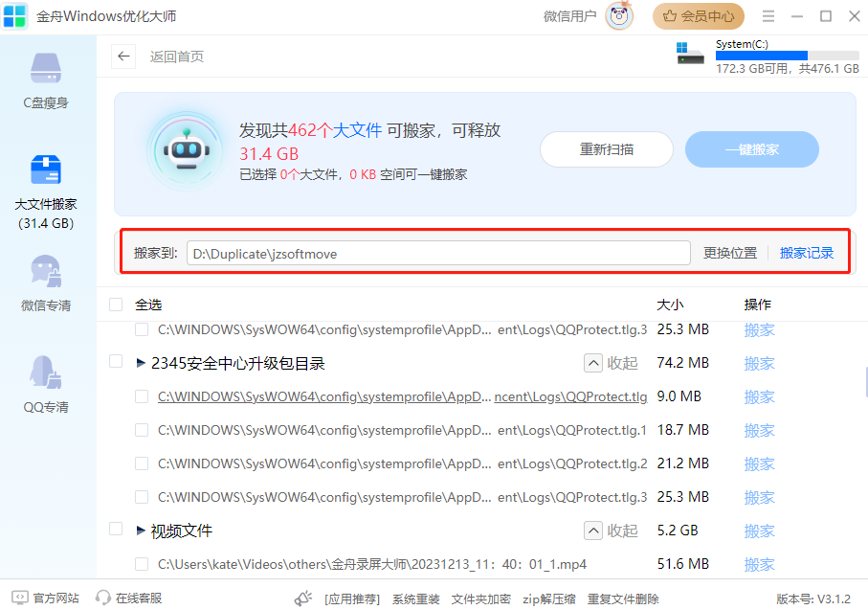Select the QQProtect.tlg.2 file path

click(403, 463)
